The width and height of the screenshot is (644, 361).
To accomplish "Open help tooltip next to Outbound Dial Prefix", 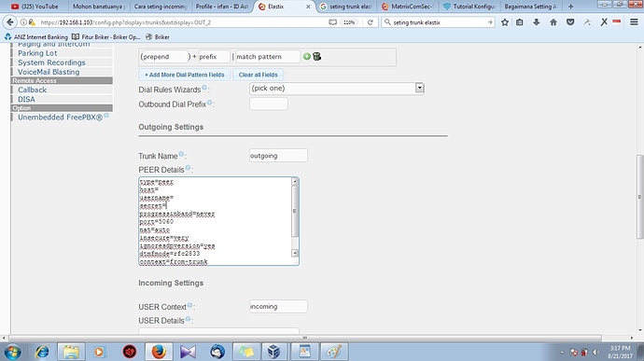I will 209,103.
